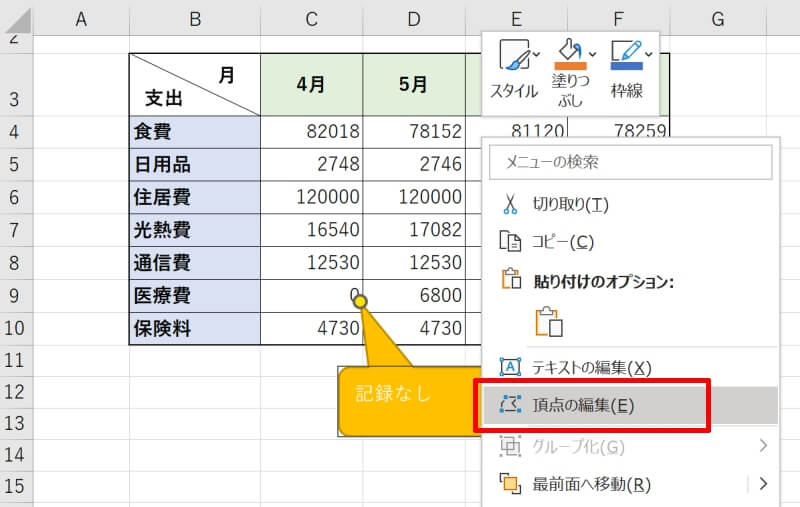Viewport: 800px width, 507px height.
Task: Select column C header
Action: click(x=312, y=19)
